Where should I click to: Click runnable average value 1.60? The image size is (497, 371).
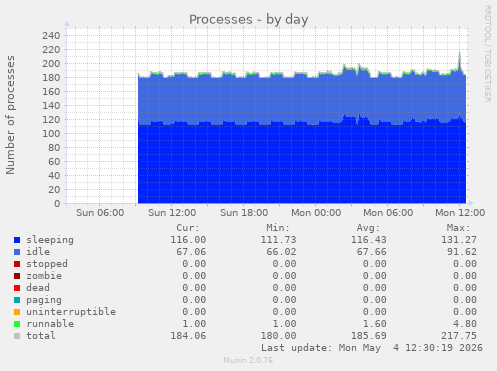pos(375,324)
